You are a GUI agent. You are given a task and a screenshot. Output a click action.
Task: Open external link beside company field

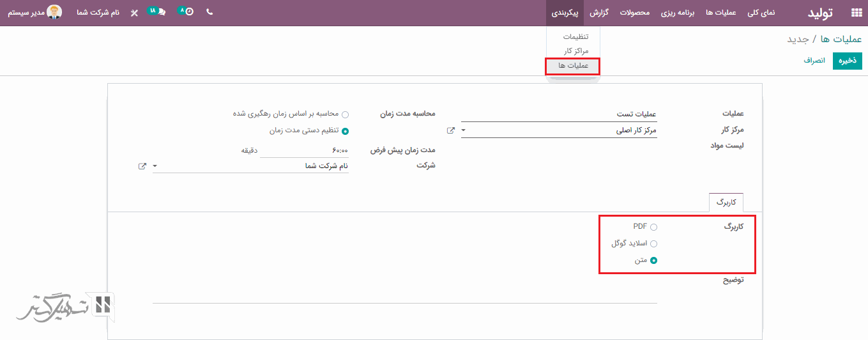(142, 166)
